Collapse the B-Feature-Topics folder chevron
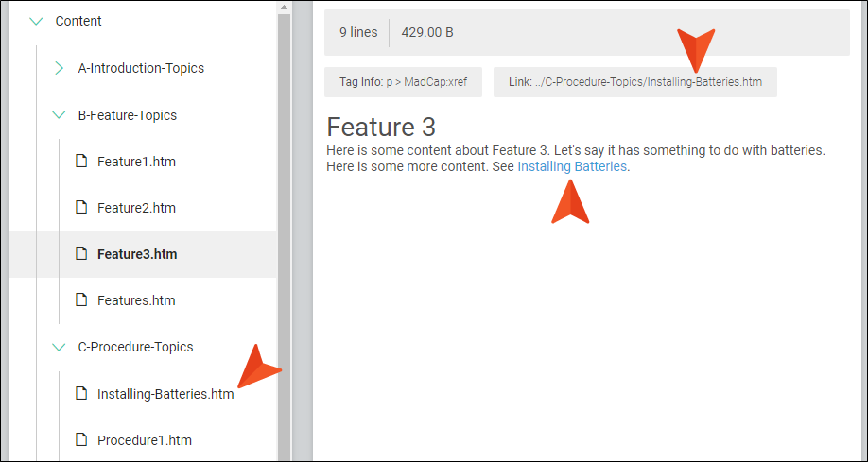Viewport: 868px width, 462px height. 59,115
